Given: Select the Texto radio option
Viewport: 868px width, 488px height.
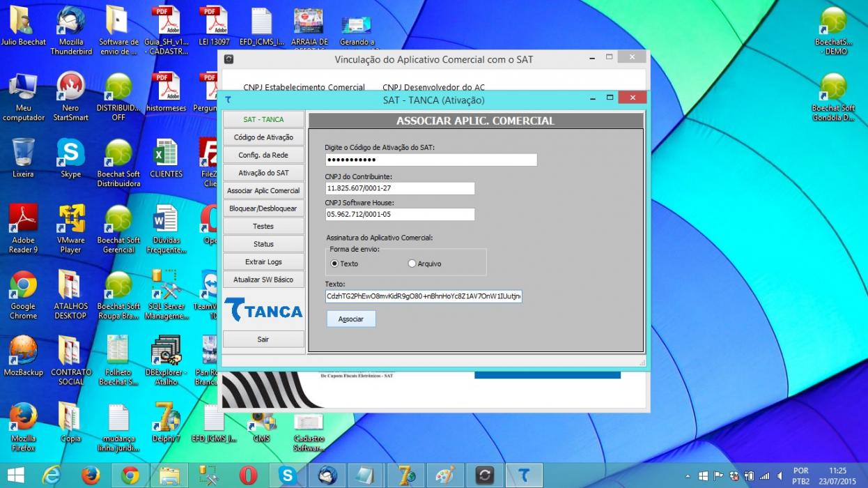Looking at the screenshot, I should (x=344, y=264).
